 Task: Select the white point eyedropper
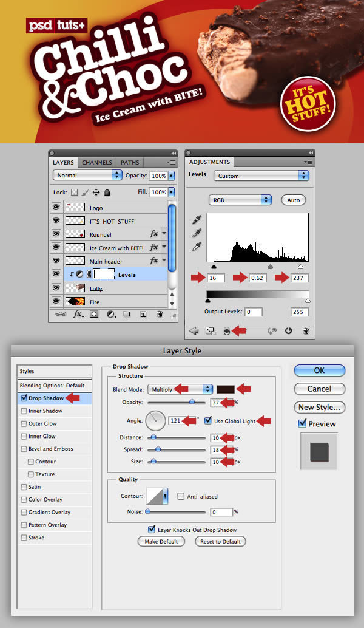pos(197,246)
